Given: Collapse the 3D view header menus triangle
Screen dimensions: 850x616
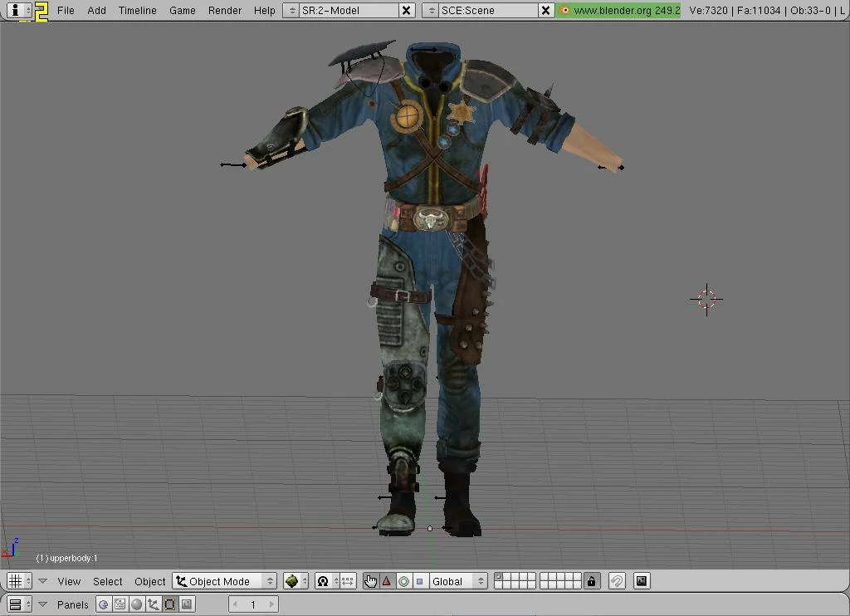Looking at the screenshot, I should click(x=42, y=581).
